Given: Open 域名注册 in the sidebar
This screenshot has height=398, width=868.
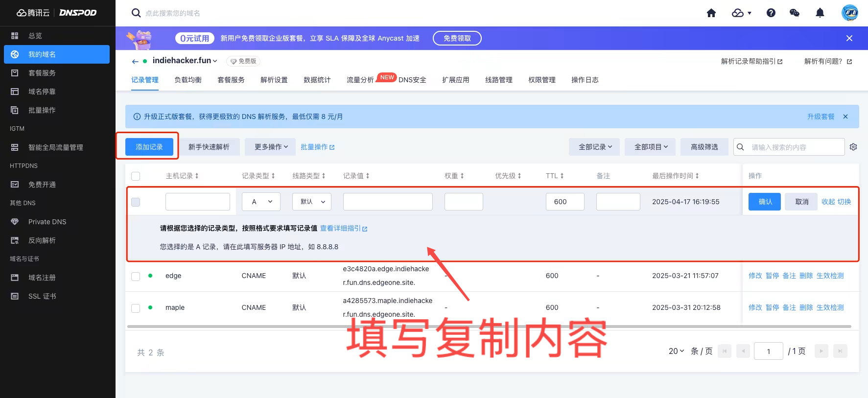Looking at the screenshot, I should pos(42,278).
